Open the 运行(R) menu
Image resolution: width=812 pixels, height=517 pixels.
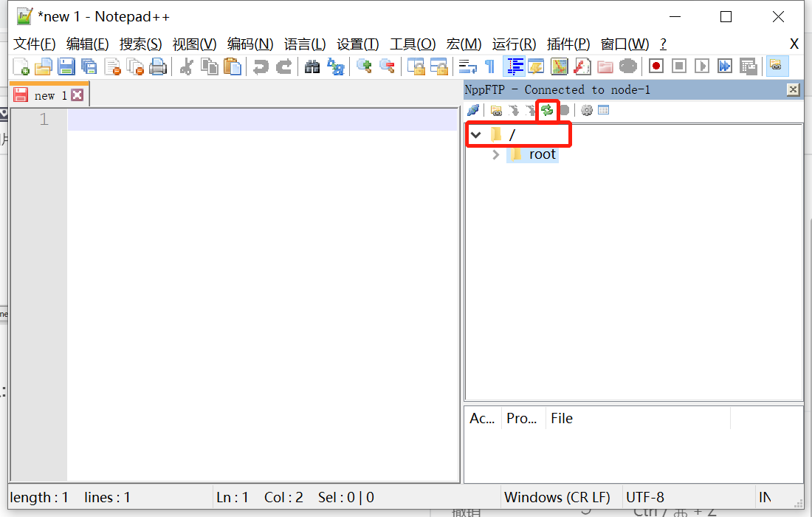click(x=514, y=44)
